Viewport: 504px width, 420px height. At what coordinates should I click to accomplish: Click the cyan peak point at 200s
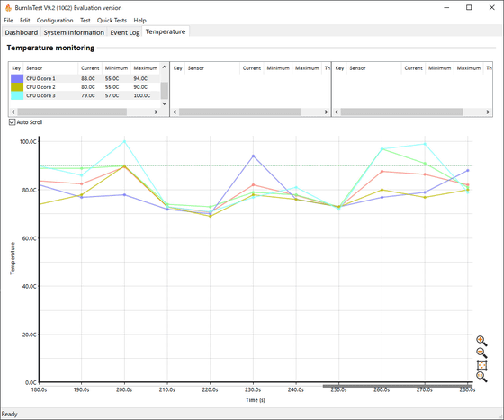[x=124, y=141]
